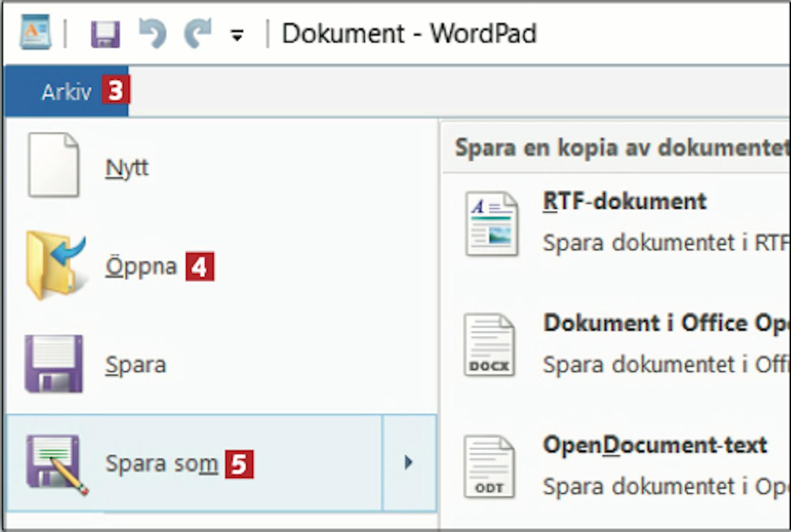Select Öppna from the Arkiv menu

141,267
